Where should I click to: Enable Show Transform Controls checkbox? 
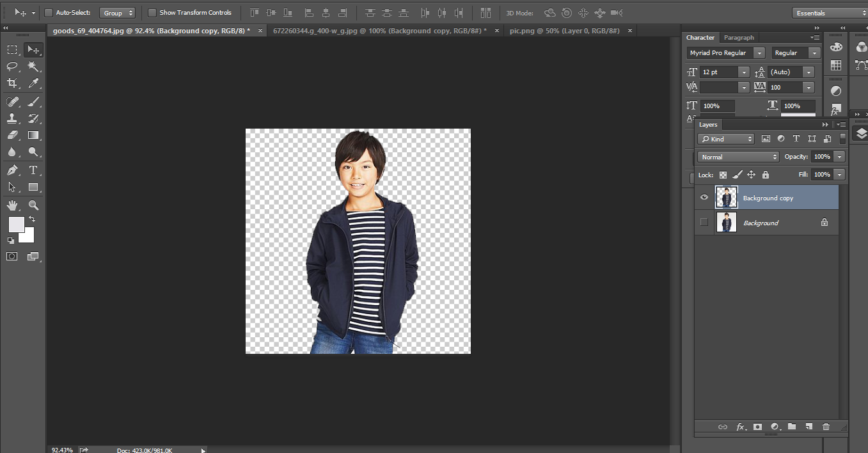click(152, 13)
